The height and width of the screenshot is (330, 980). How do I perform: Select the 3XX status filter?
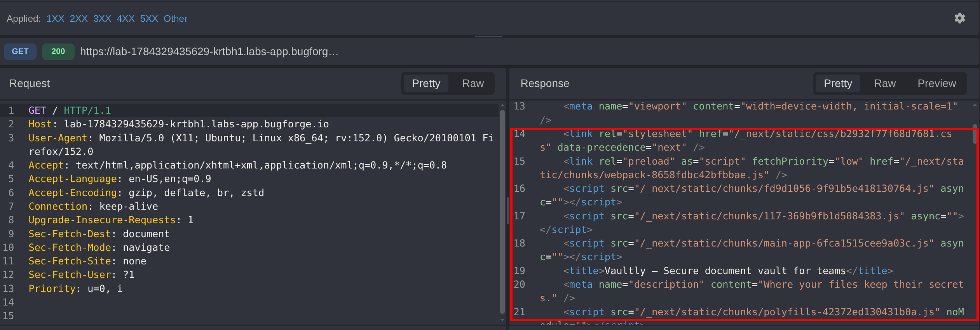click(102, 19)
